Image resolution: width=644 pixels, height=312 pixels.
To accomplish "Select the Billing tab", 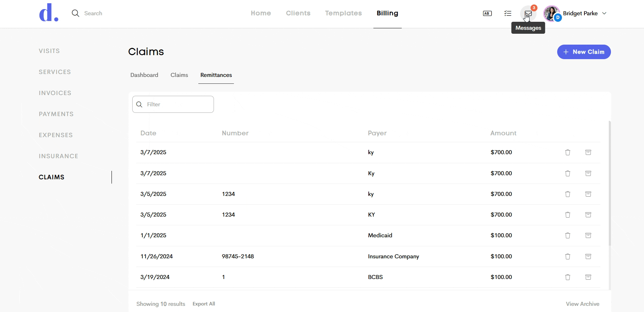I will coord(388,13).
